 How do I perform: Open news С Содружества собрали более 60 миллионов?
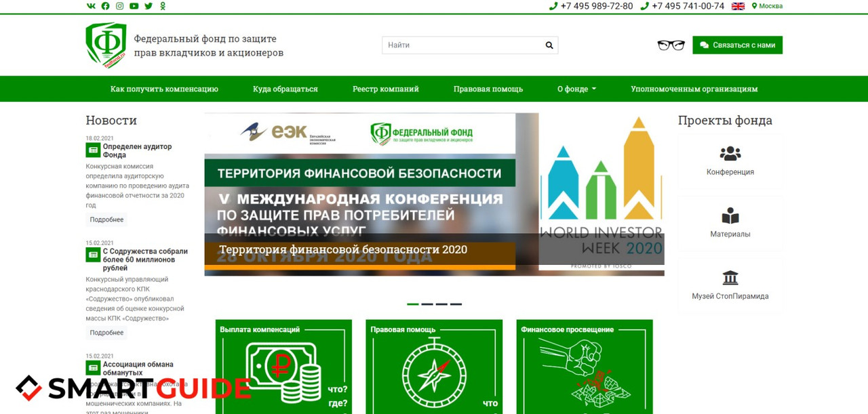click(145, 260)
